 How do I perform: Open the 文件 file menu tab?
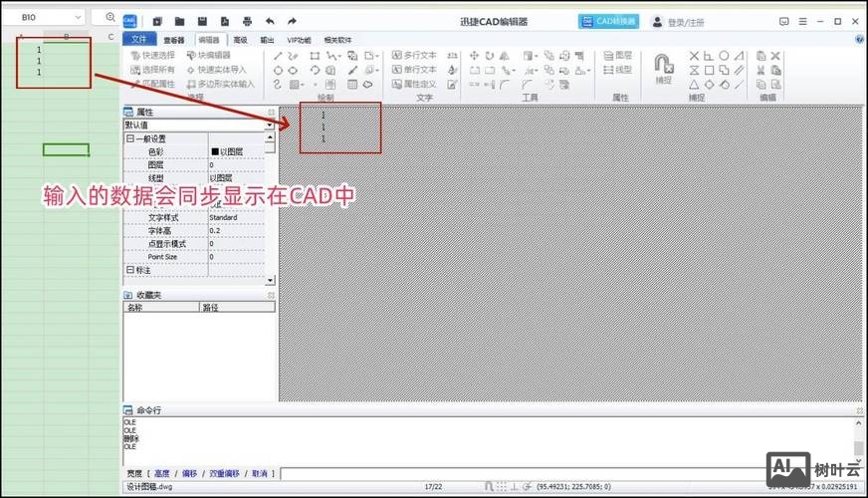pos(138,39)
